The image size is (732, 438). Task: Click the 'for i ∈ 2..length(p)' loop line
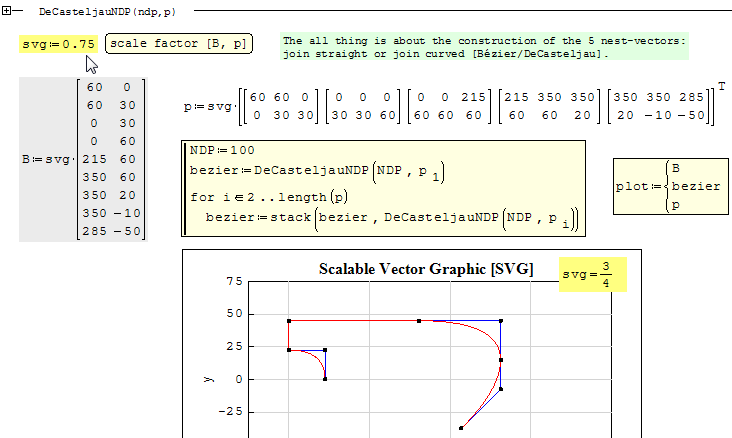point(270,196)
